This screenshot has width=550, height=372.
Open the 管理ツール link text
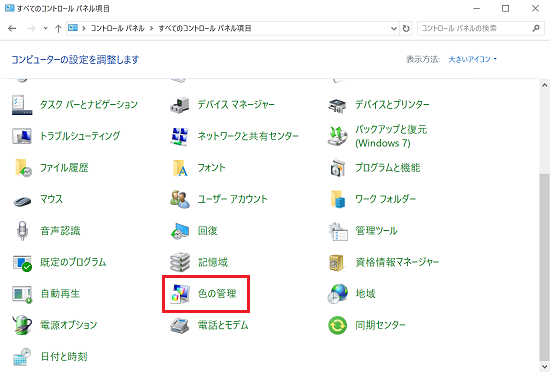click(x=376, y=231)
